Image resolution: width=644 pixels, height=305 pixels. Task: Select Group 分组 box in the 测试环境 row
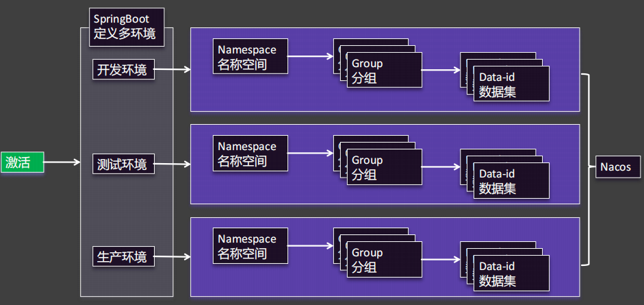385,167
